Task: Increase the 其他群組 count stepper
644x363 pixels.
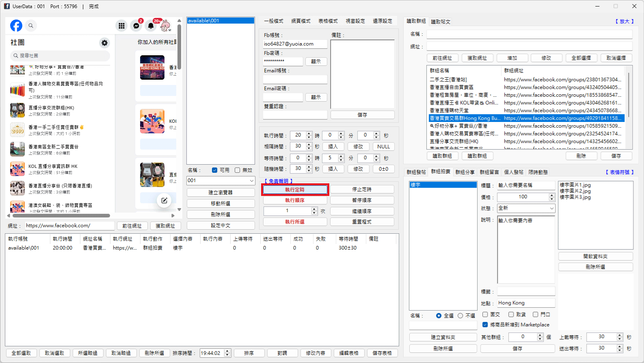Action: [540, 335]
